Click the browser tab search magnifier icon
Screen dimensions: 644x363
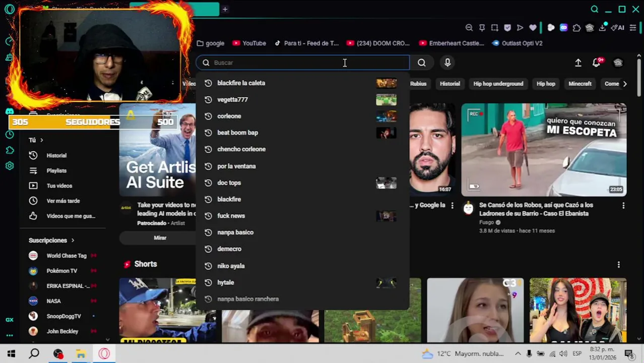tap(595, 9)
